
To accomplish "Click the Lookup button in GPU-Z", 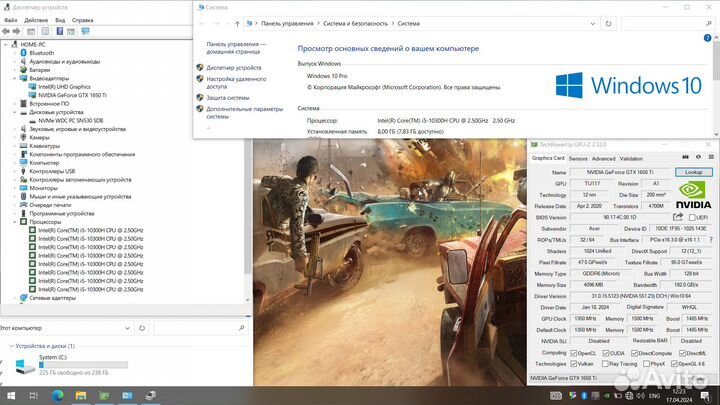I will (x=693, y=172).
